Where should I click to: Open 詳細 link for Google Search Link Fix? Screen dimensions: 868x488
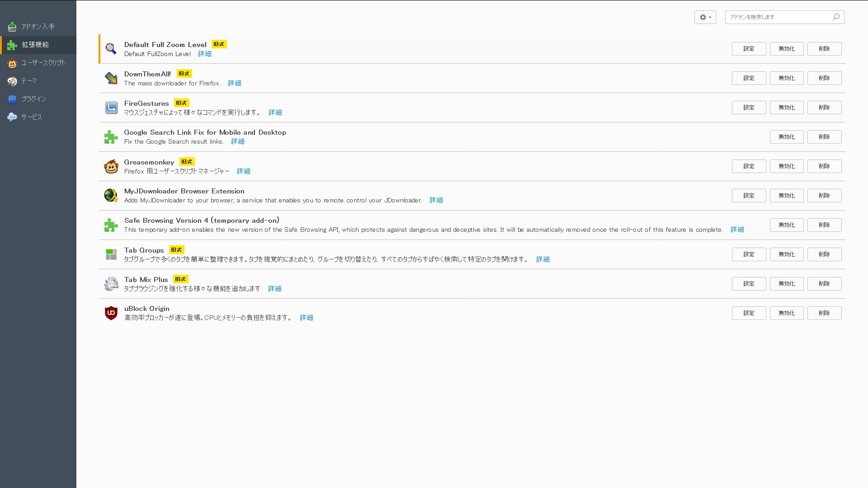238,141
